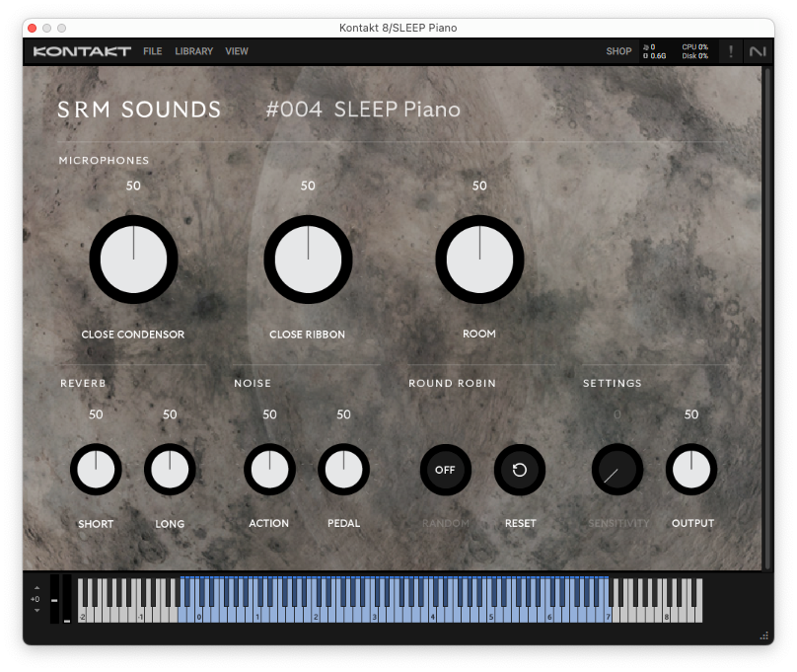Click the Short reverb value 50

pos(96,414)
